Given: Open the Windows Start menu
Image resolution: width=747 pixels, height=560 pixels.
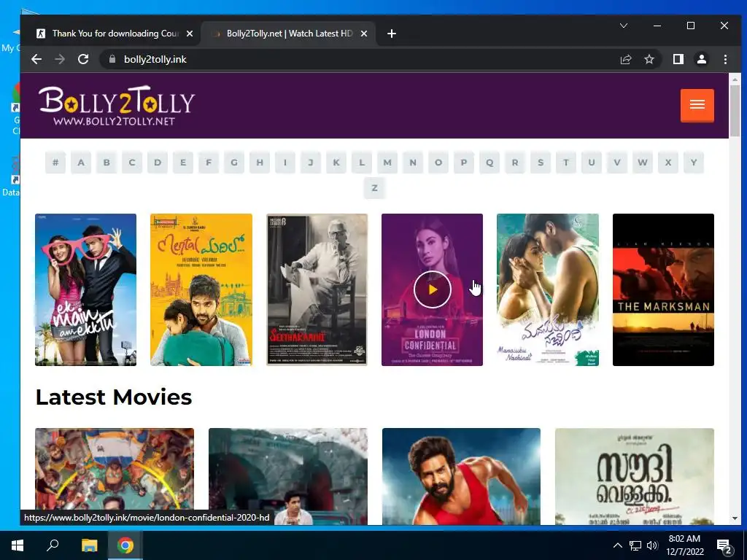Looking at the screenshot, I should point(18,545).
